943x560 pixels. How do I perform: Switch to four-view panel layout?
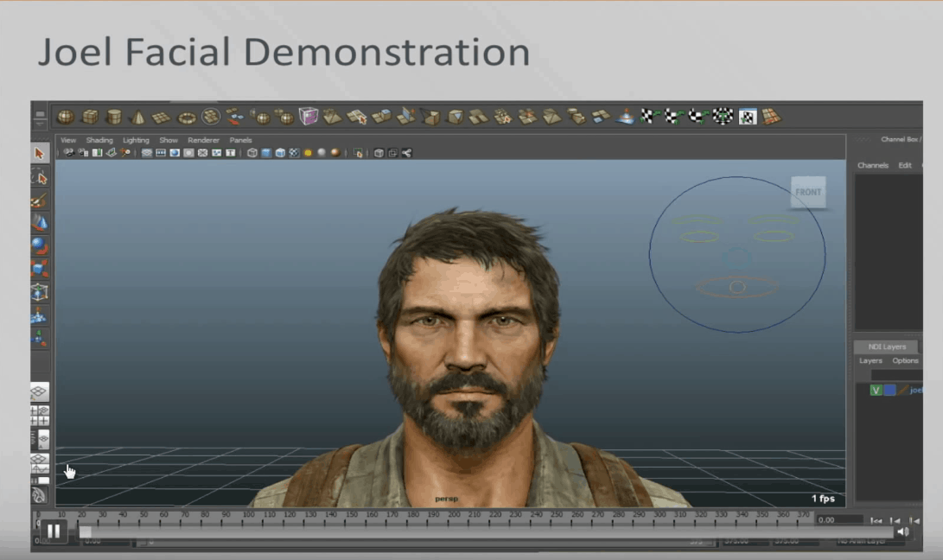pos(40,415)
